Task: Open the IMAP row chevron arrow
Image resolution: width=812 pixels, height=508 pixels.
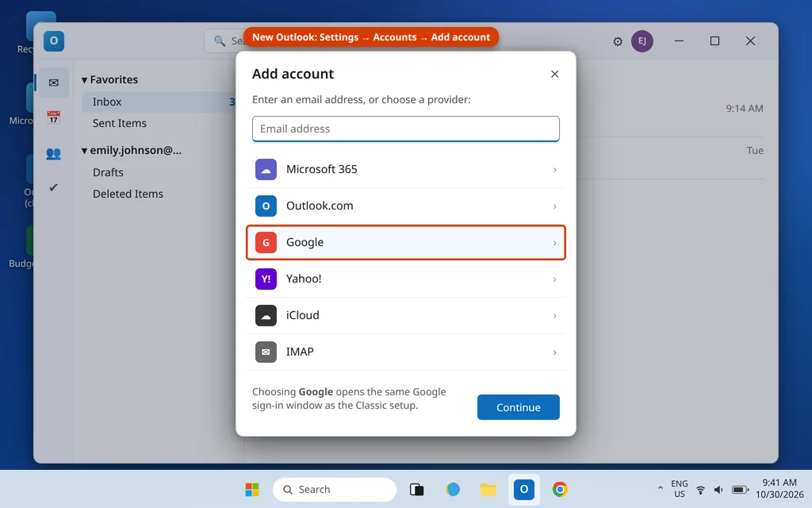Action: click(554, 352)
